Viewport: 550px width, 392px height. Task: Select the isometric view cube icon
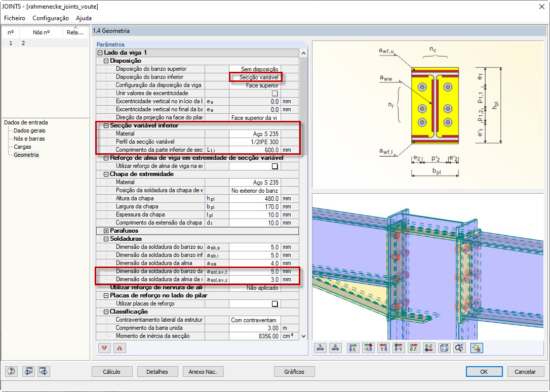(444, 347)
